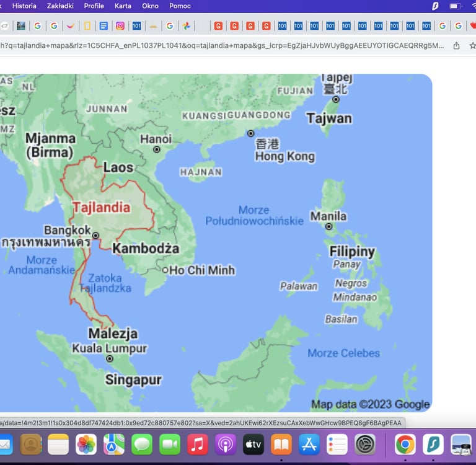Click the Manila label on the map
The height and width of the screenshot is (465, 476).
tap(328, 216)
